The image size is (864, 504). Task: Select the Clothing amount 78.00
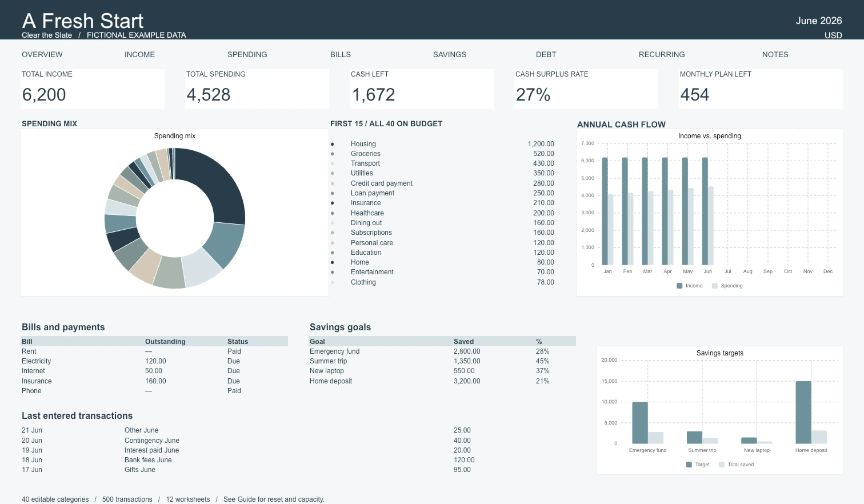tap(546, 282)
